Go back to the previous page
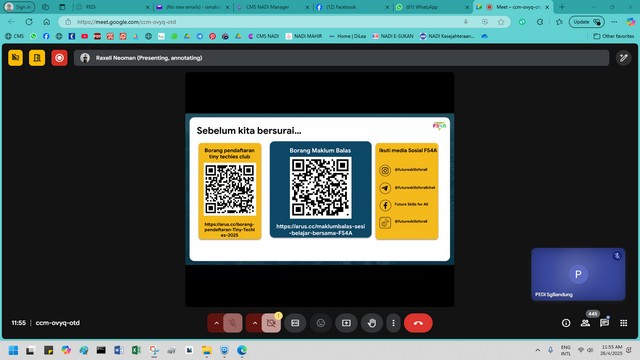Viewport: 640px width, 360px height. pyautogui.click(x=11, y=22)
